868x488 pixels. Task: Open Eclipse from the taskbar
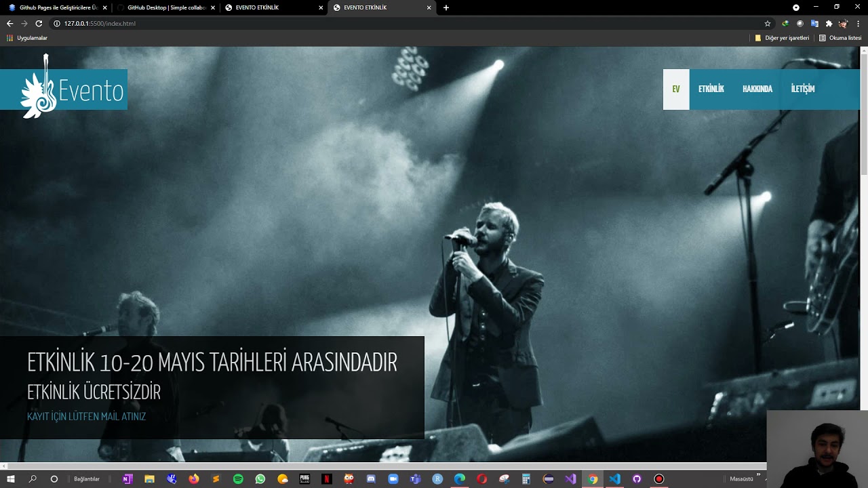(549, 479)
